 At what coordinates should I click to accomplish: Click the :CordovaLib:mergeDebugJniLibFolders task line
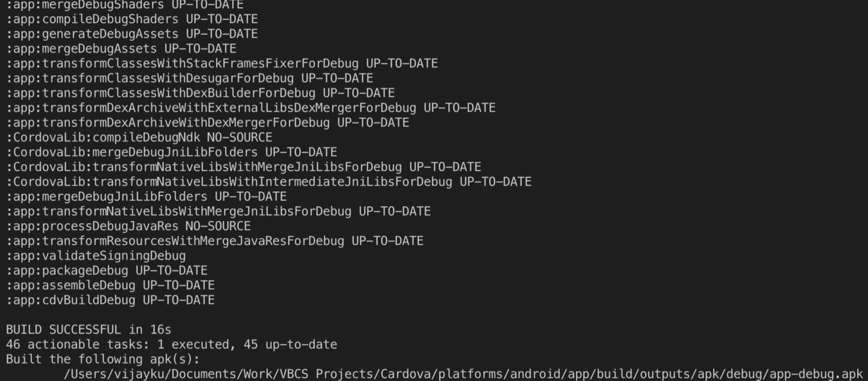[x=171, y=152]
